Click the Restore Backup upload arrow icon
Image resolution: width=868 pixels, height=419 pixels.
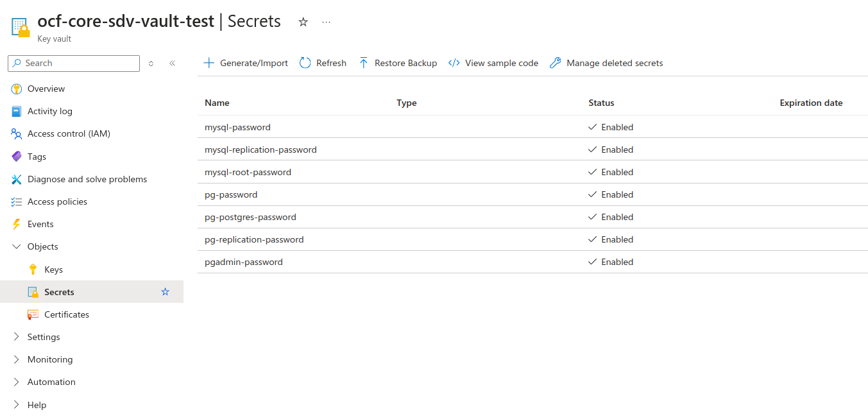364,63
